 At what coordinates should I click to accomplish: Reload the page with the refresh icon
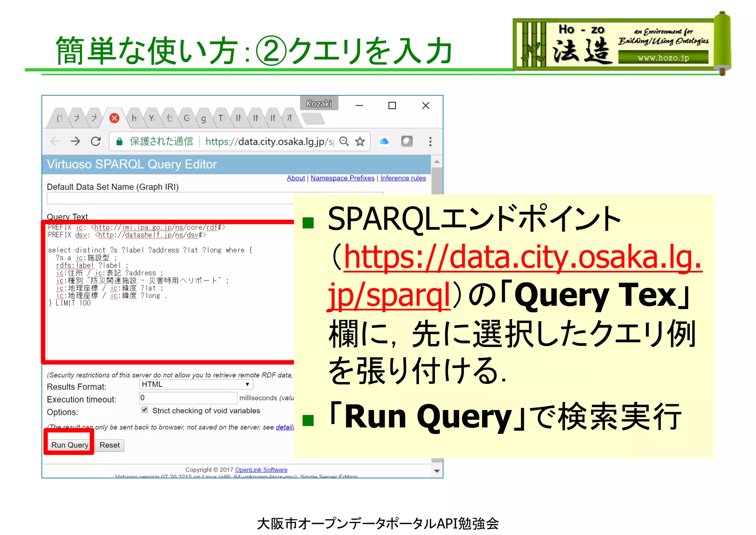96,141
